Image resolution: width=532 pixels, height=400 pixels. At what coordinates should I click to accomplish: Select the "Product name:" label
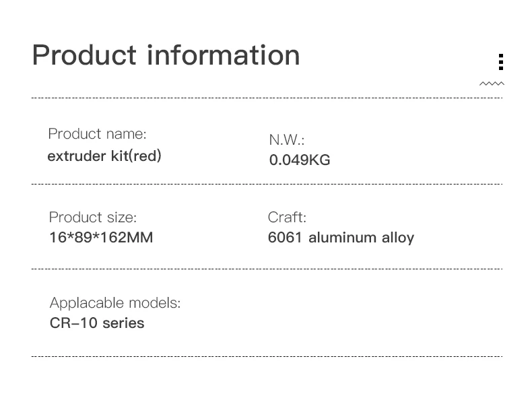[x=97, y=134]
